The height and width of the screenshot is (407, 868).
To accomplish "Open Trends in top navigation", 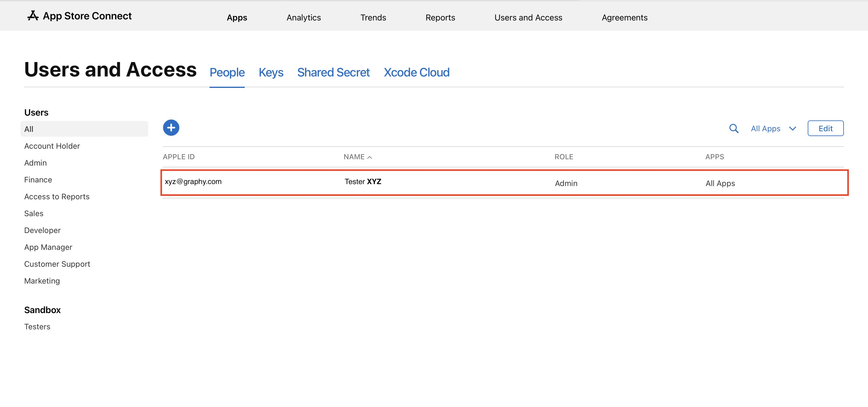I will [373, 17].
